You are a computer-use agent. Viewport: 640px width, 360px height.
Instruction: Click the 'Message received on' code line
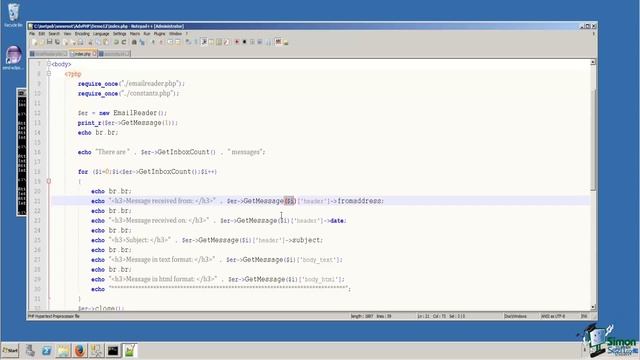(x=219, y=221)
